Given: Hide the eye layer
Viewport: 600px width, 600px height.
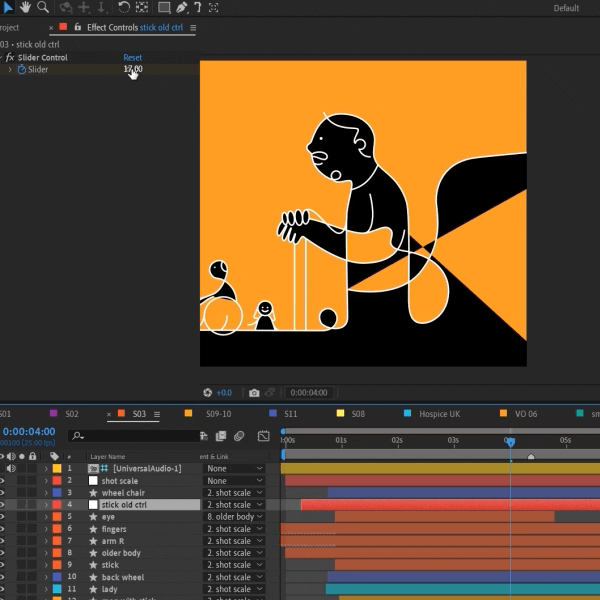Looking at the screenshot, I should [2, 517].
